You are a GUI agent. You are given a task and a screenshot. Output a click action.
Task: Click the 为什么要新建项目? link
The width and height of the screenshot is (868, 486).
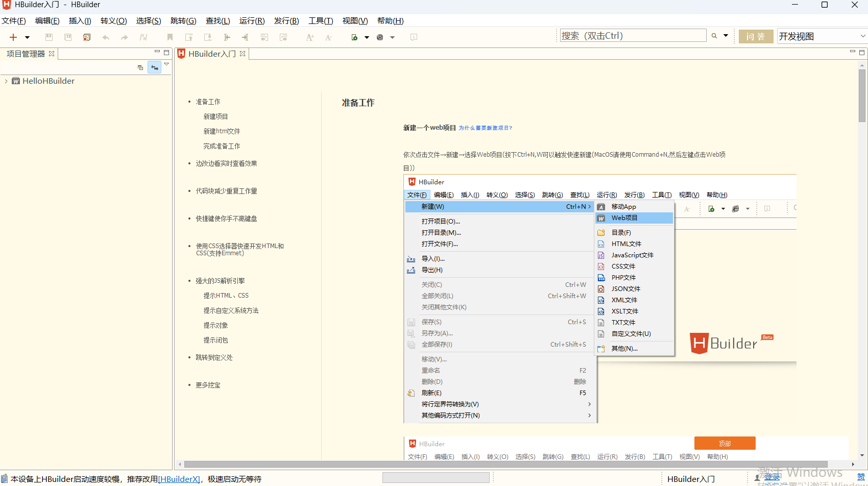(x=485, y=128)
